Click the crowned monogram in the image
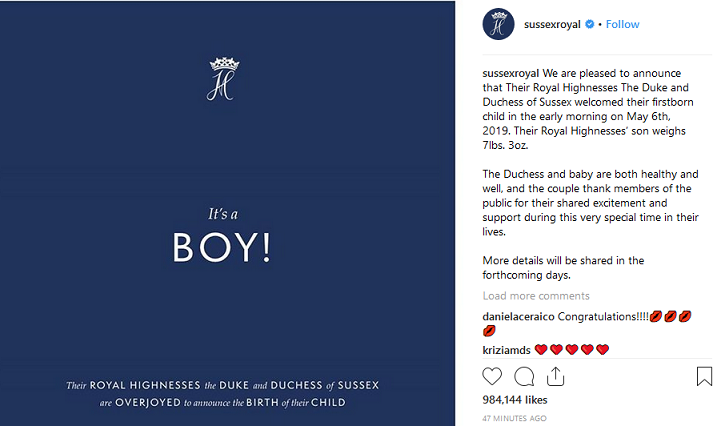This screenshot has height=426, width=717. click(x=223, y=79)
